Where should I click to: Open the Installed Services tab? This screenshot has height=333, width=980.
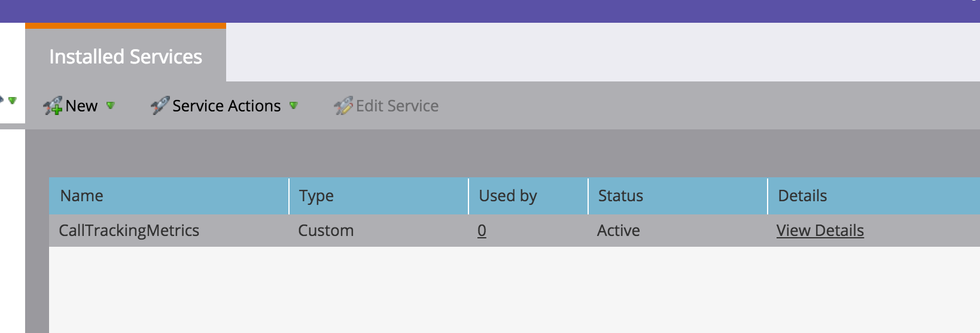(126, 56)
